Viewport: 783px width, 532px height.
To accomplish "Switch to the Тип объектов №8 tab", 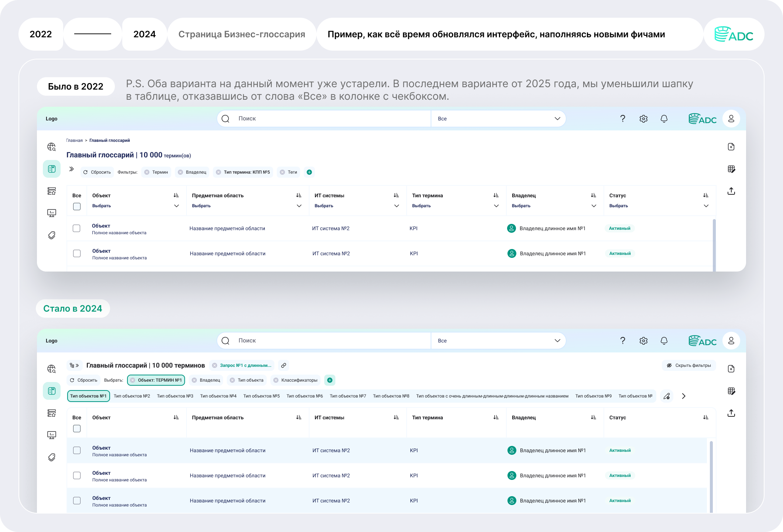I will tap(391, 396).
